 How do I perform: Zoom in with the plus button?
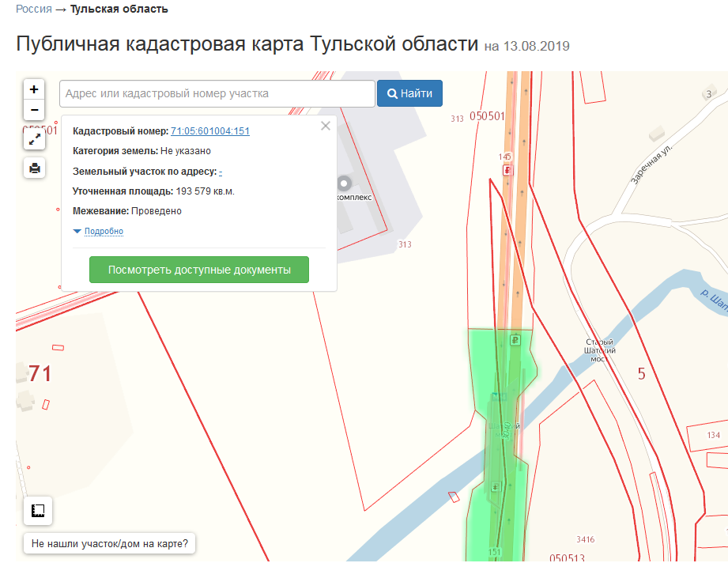pos(34,89)
